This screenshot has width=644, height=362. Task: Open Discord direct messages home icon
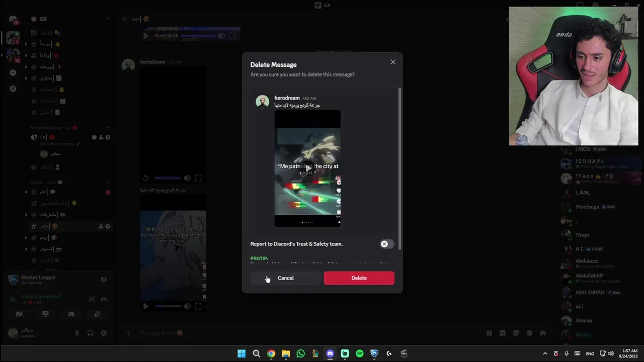coord(13,19)
